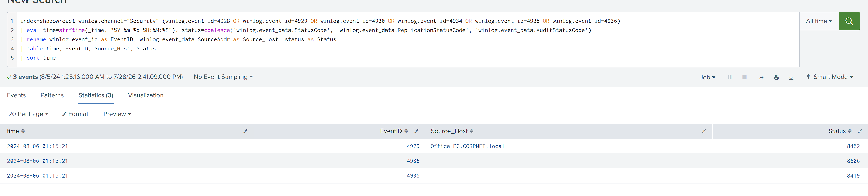Print the search results
868x196 pixels.
coord(776,77)
